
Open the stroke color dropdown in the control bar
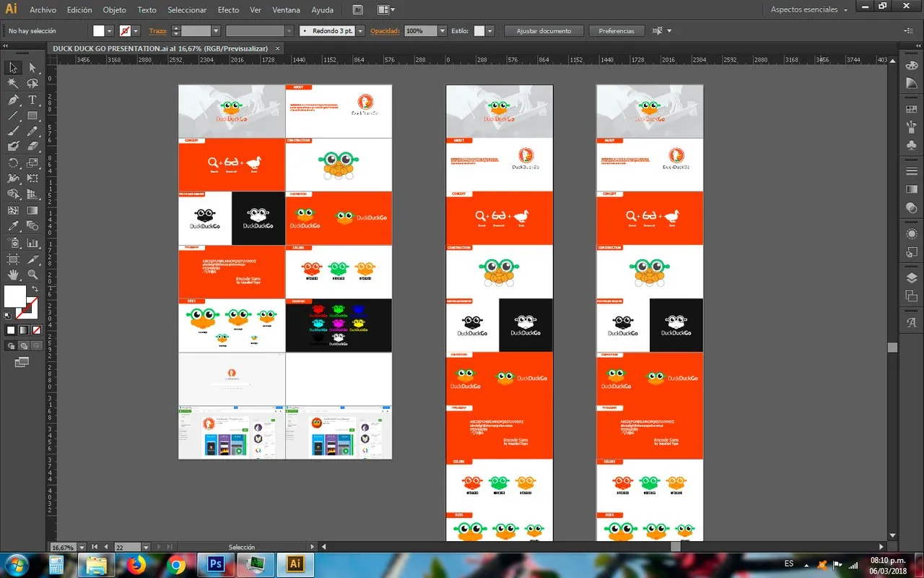135,31
